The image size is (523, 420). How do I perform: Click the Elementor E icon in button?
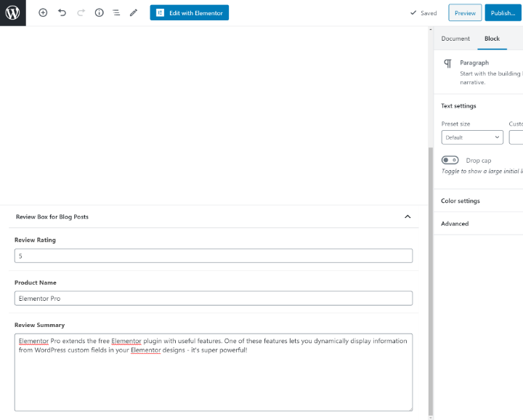point(160,12)
